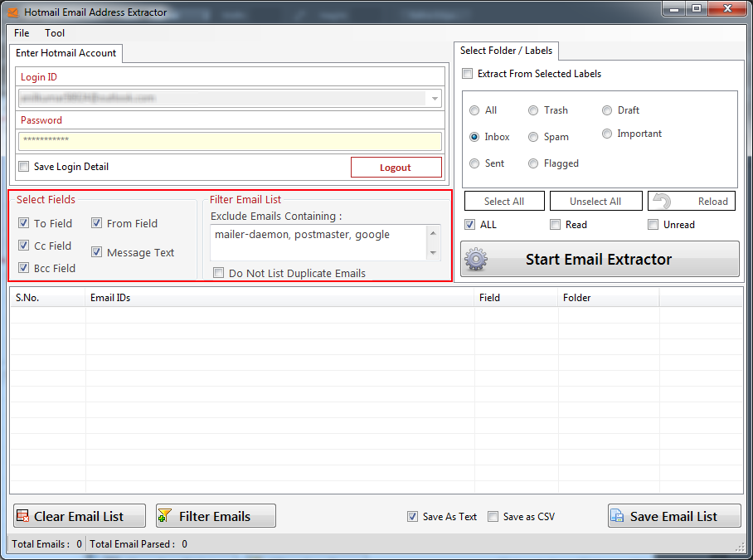Click the S.No. column header

47,298
